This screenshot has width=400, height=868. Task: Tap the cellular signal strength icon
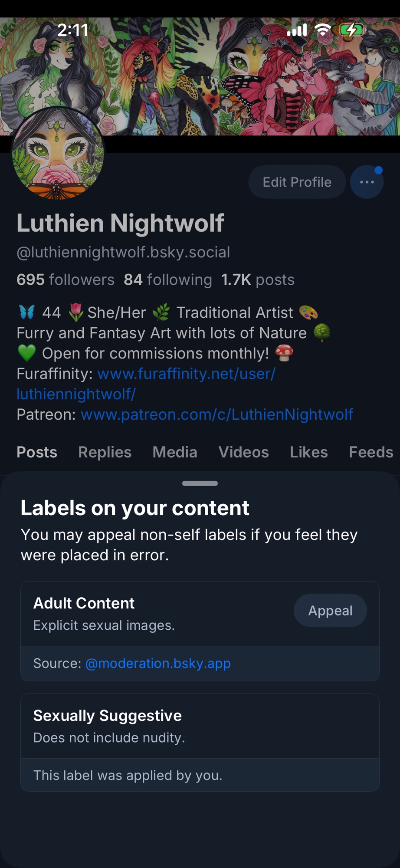point(297,30)
